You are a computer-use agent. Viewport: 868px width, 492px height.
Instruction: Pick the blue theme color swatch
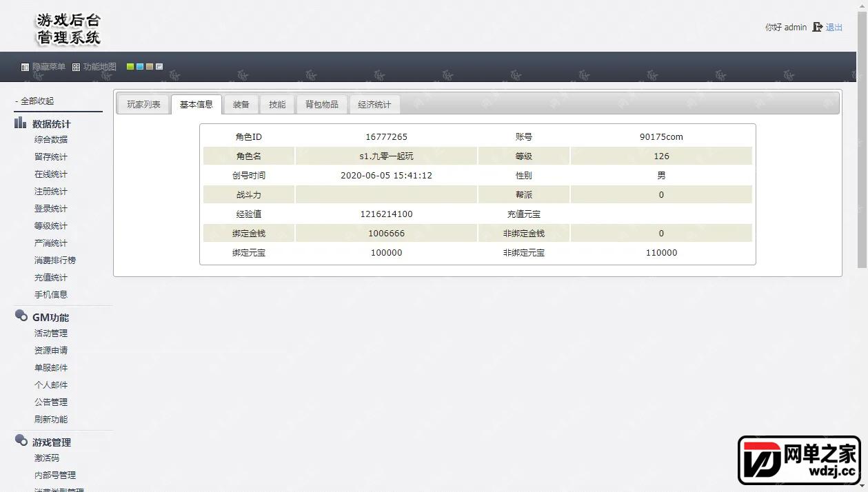coord(140,67)
